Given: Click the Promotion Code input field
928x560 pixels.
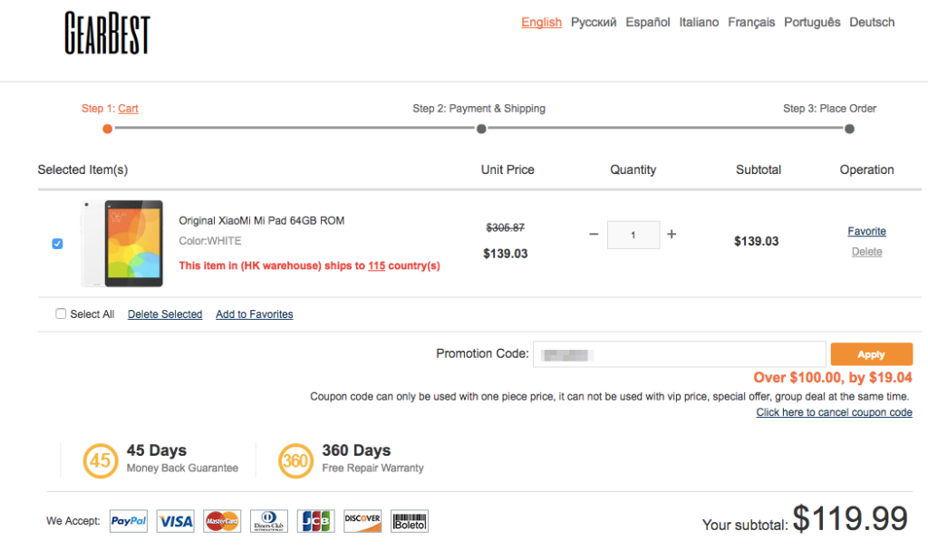Looking at the screenshot, I should tap(679, 354).
